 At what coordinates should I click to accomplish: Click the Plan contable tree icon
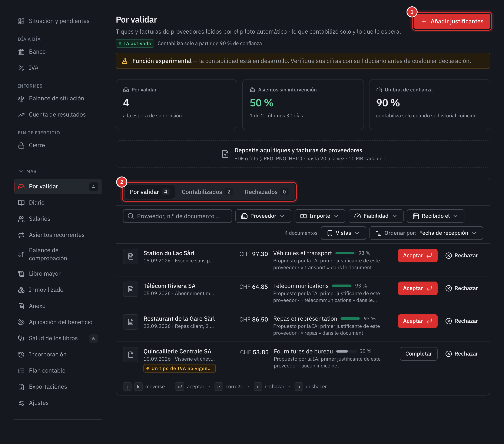click(21, 371)
